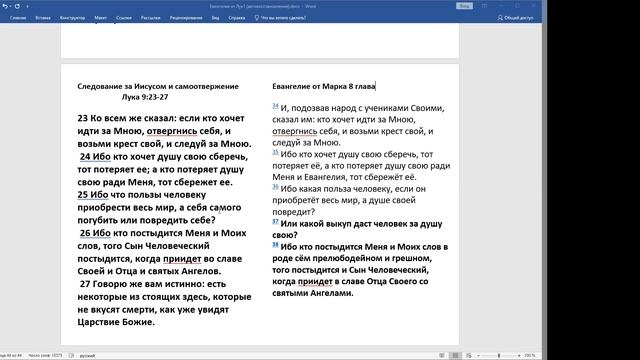Switch to the Конструктор tab
Image resolution: width=640 pixels, height=360 pixels.
coord(72,18)
